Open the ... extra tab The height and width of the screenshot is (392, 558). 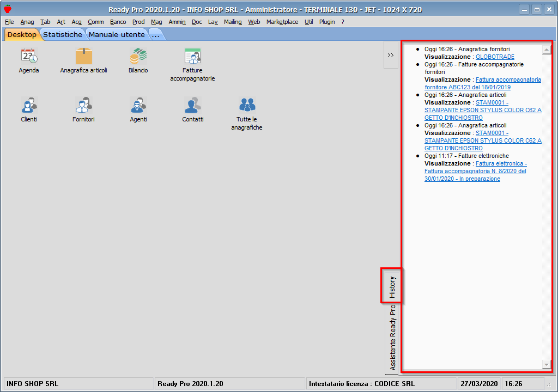(155, 34)
